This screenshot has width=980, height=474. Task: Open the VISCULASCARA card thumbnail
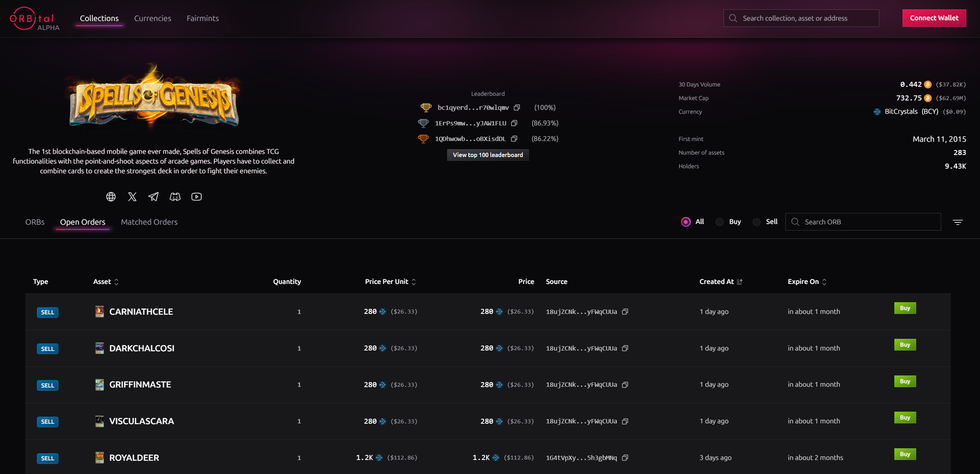[100, 421]
